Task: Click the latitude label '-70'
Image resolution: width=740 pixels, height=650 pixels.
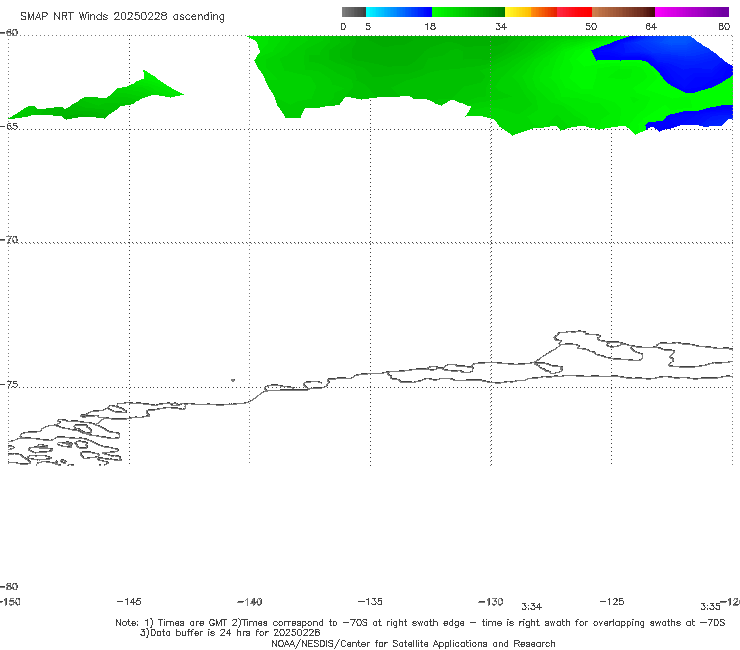Action: (9, 239)
